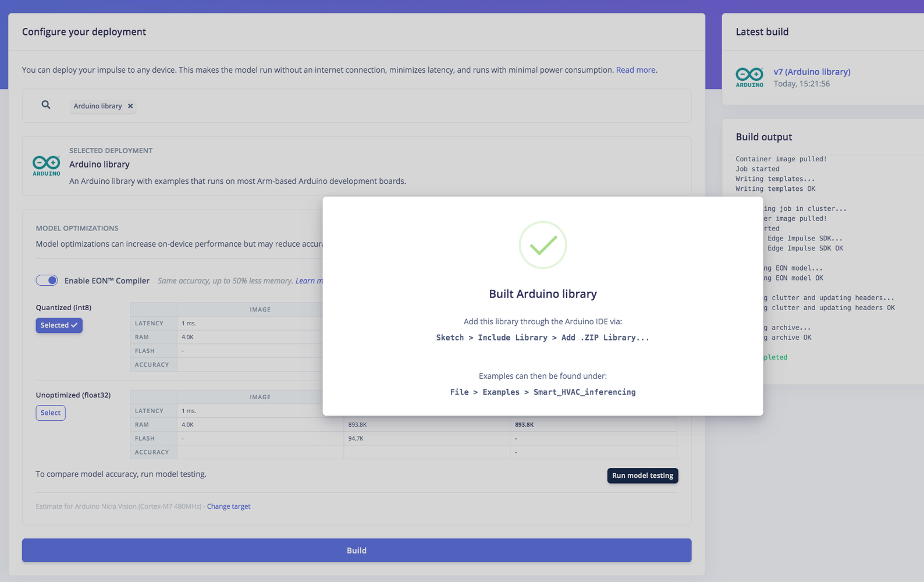Open the v7 (Arduino library) build link
The image size is (924, 582).
coord(812,72)
